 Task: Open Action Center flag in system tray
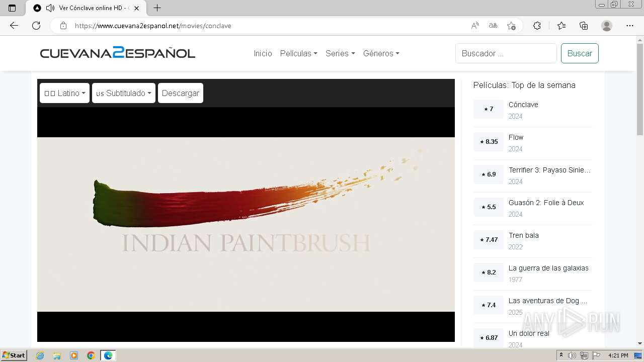pyautogui.click(x=596, y=355)
